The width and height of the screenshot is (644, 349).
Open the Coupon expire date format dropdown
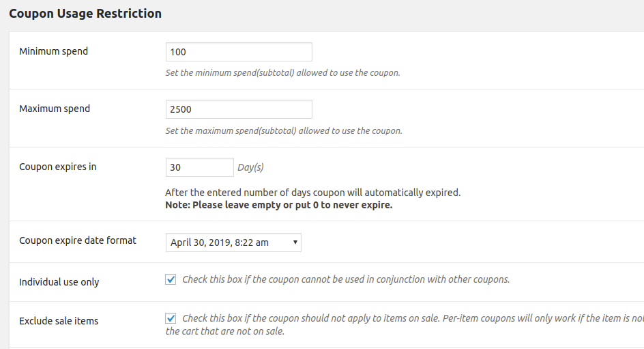tap(233, 242)
